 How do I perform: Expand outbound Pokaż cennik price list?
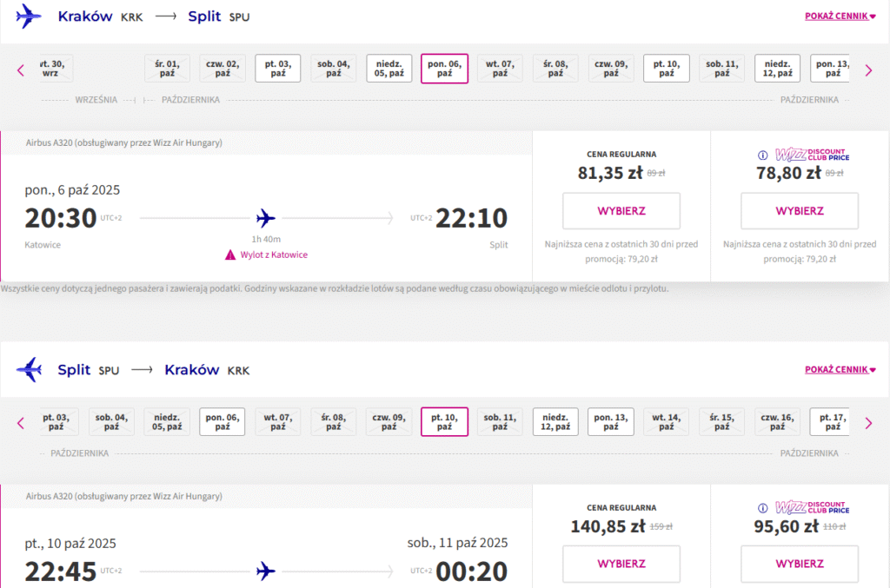840,16
